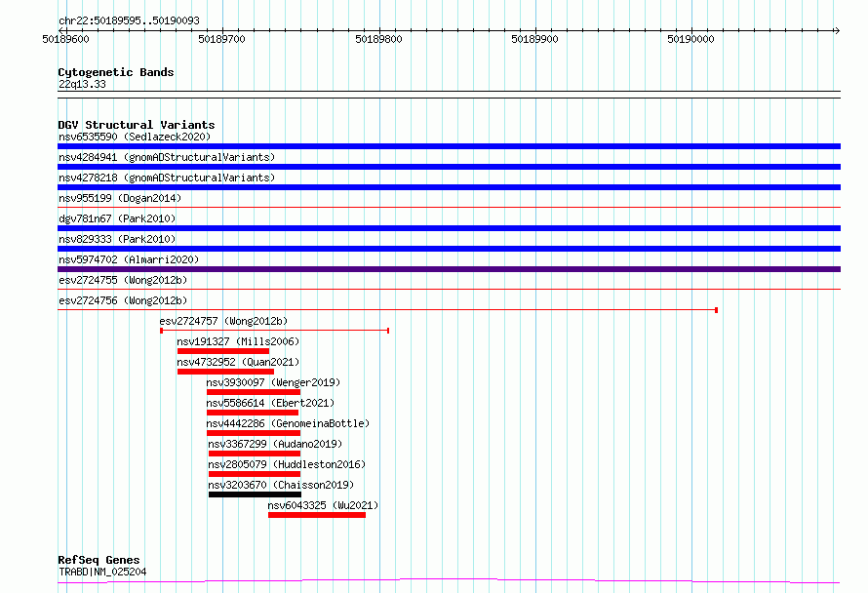868x593 pixels.
Task: Click the red bar under nsv2805079
Action: point(255,474)
